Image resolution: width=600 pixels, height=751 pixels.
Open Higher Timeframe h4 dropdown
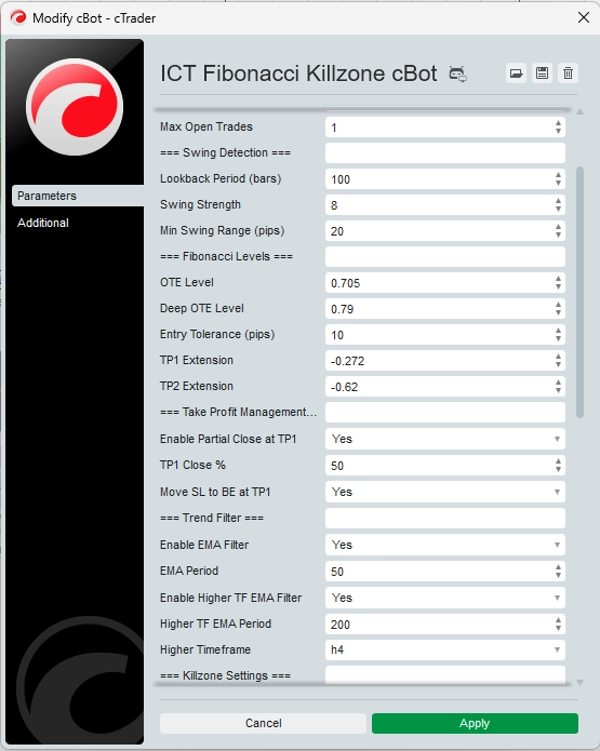(445, 650)
